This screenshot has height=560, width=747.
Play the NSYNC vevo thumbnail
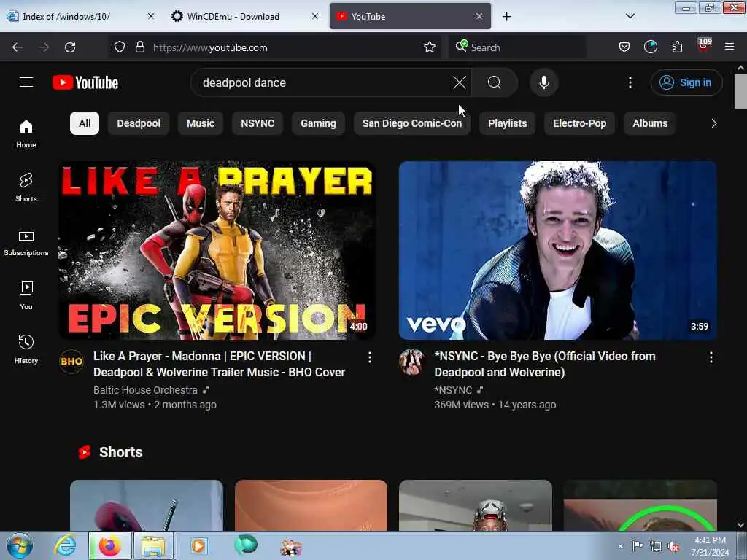[x=558, y=251]
